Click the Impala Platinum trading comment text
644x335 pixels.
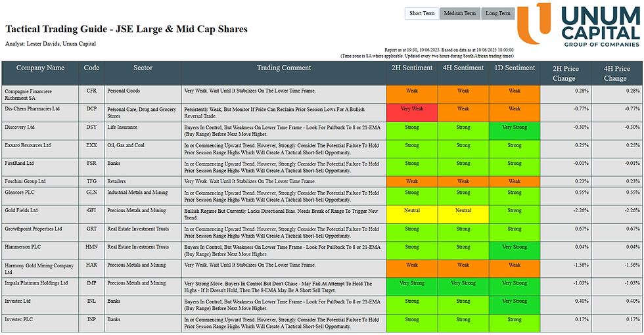(278, 287)
